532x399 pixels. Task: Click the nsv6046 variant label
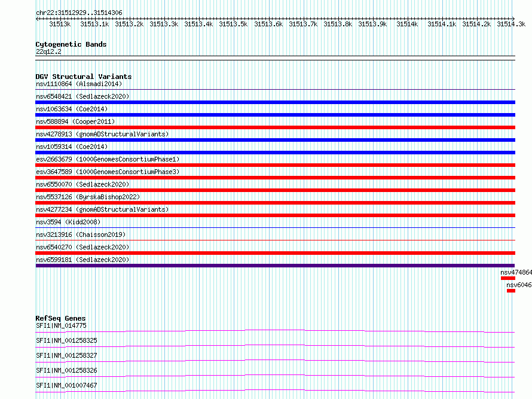(519, 285)
